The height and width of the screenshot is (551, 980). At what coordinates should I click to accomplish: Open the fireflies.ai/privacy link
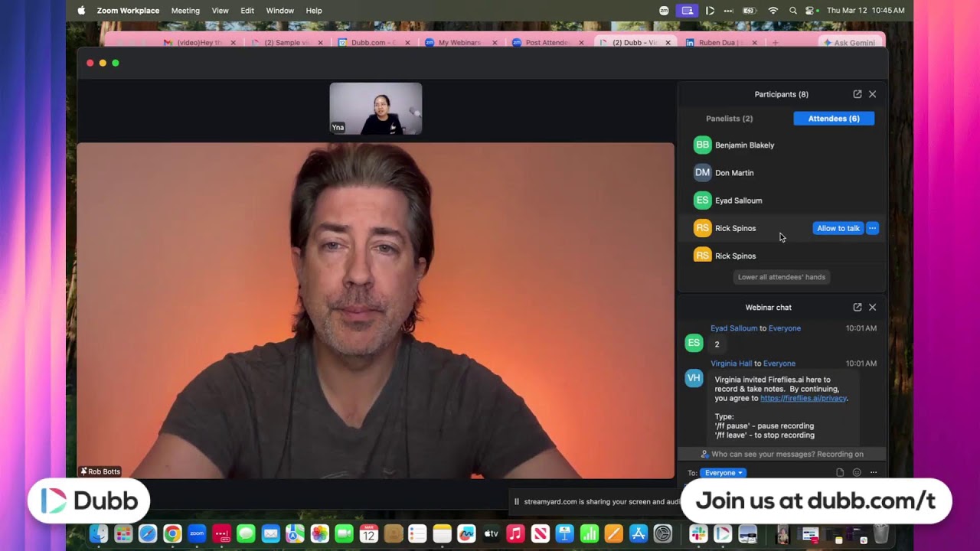pos(803,398)
